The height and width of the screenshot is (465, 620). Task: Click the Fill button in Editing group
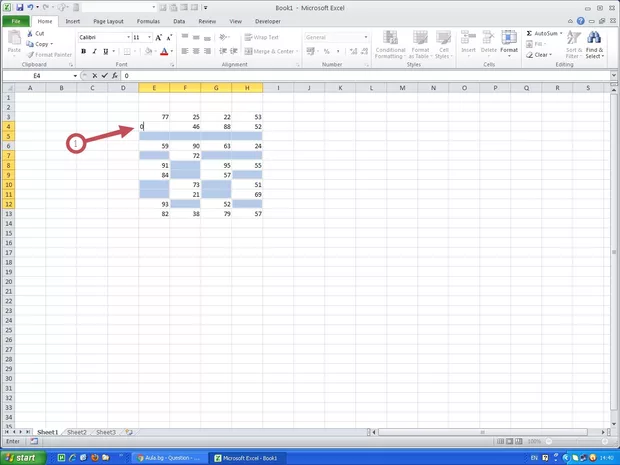[x=536, y=44]
